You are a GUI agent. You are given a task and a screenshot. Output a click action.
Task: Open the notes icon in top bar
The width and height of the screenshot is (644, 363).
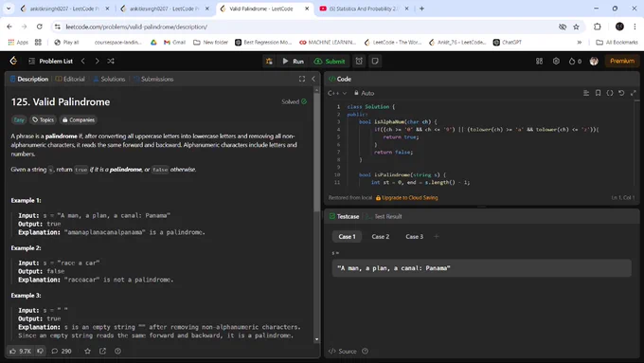click(375, 61)
